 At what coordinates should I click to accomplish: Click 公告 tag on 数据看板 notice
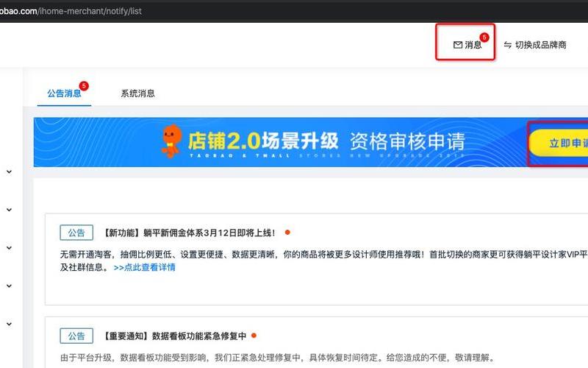pos(76,336)
